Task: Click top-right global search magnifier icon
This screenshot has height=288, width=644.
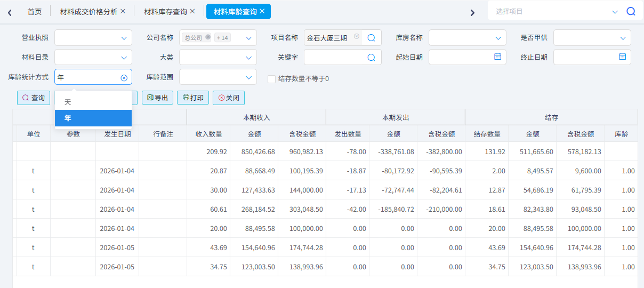Action: tap(631, 11)
